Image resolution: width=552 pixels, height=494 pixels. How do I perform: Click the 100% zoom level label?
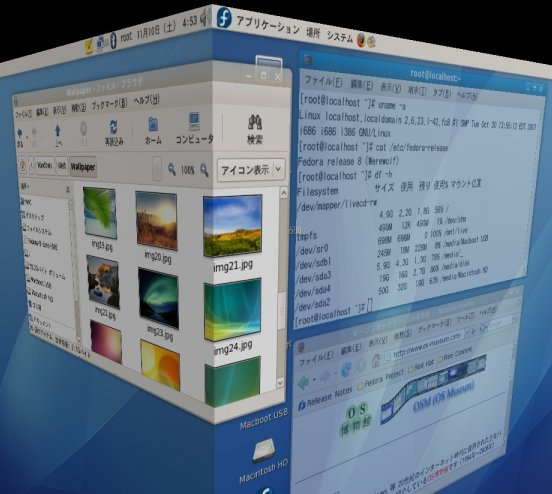pyautogui.click(x=187, y=170)
